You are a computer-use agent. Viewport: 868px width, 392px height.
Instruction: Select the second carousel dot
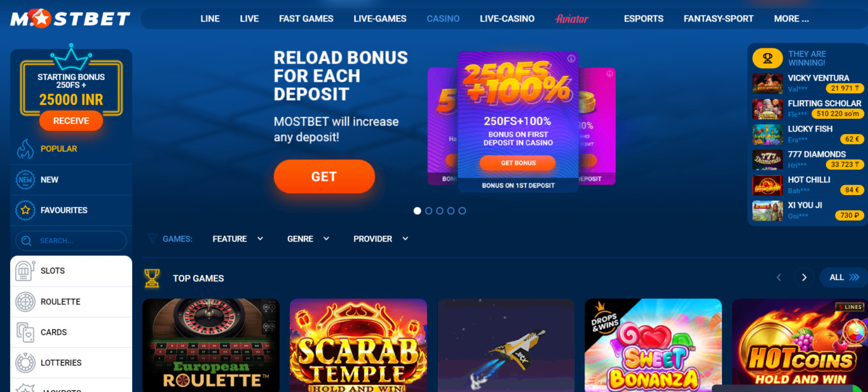click(x=428, y=211)
